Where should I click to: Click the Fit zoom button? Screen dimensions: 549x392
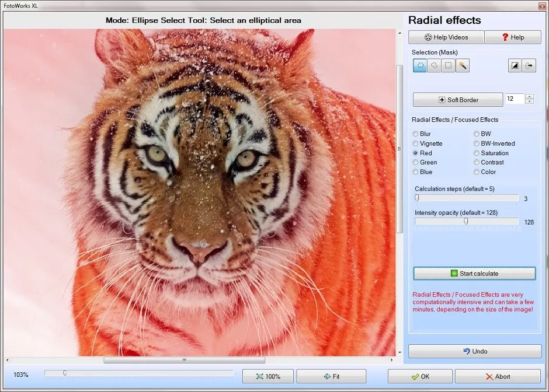pos(331,376)
